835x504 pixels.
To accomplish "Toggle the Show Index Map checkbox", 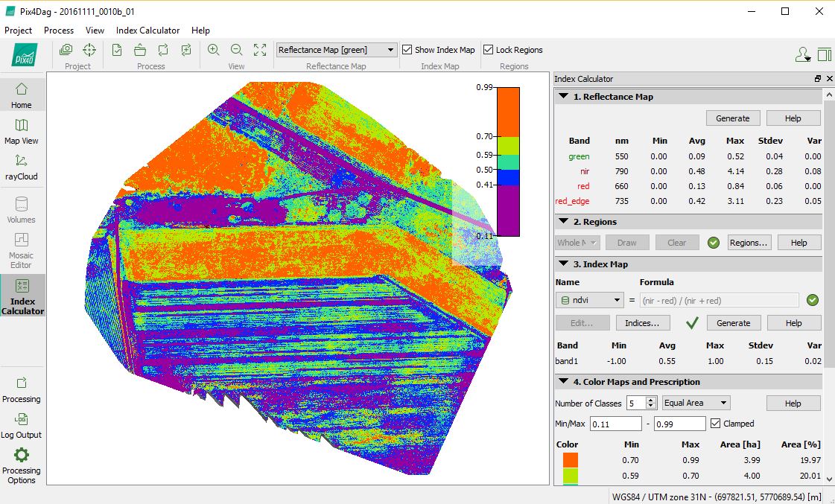I will point(407,49).
